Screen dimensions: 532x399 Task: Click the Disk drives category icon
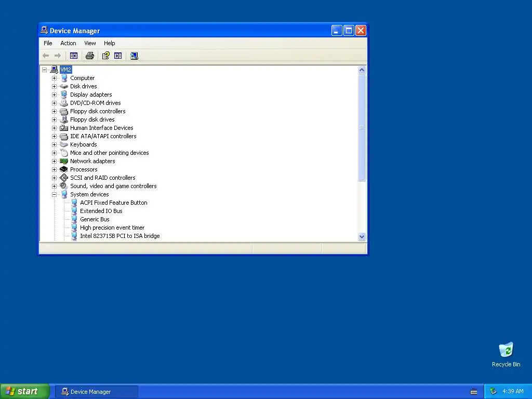[x=64, y=86]
